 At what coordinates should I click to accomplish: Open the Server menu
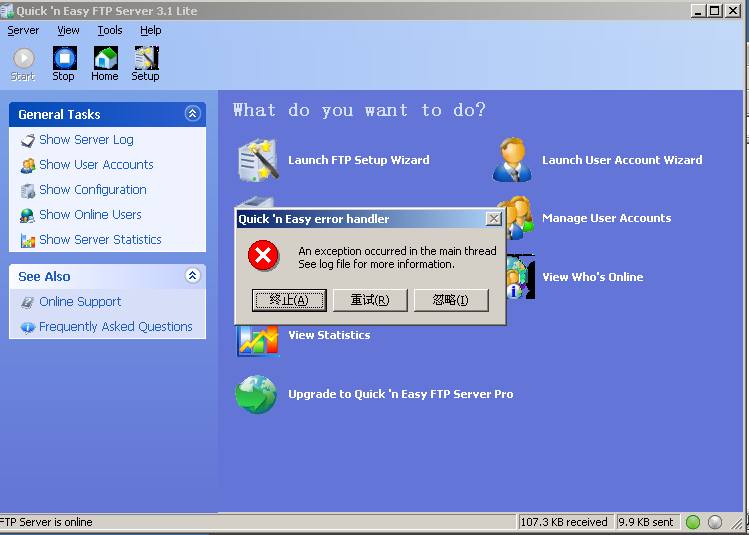coord(23,30)
